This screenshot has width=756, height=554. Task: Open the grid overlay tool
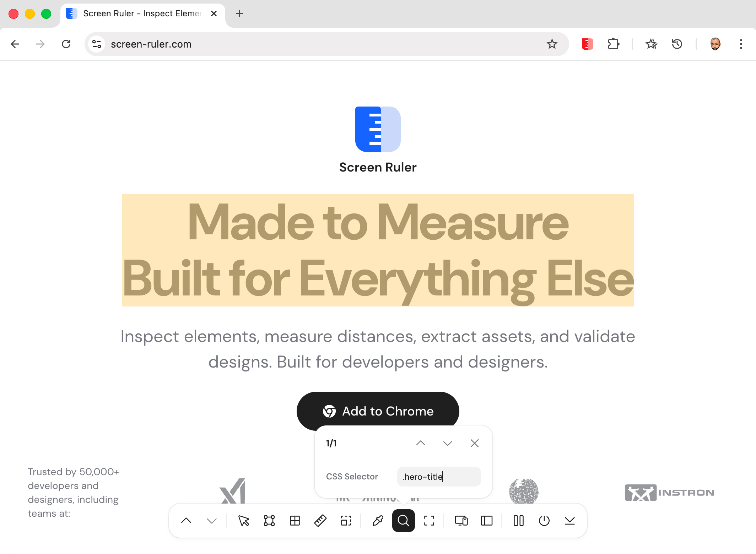[295, 521]
